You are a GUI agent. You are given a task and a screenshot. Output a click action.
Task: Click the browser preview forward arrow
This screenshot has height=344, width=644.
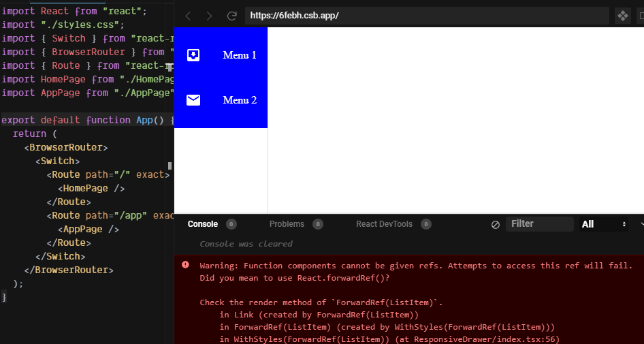coord(210,16)
